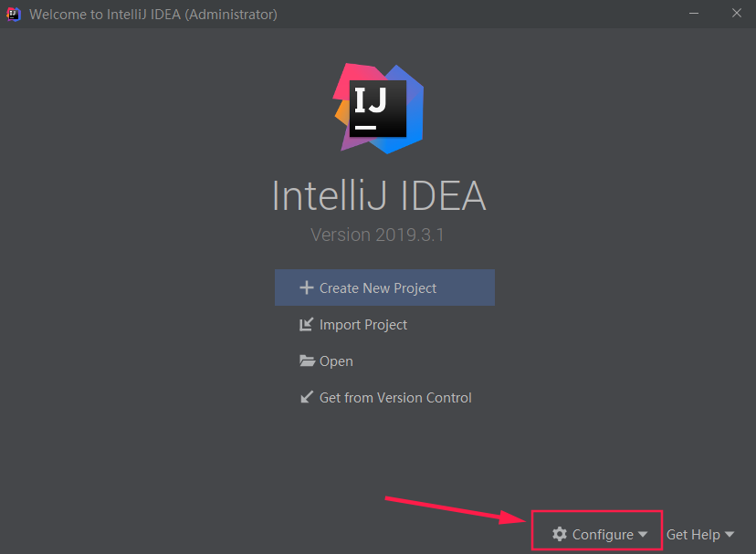Viewport: 756px width, 554px height.
Task: Click the plus icon beside Create New Project
Action: coord(306,288)
